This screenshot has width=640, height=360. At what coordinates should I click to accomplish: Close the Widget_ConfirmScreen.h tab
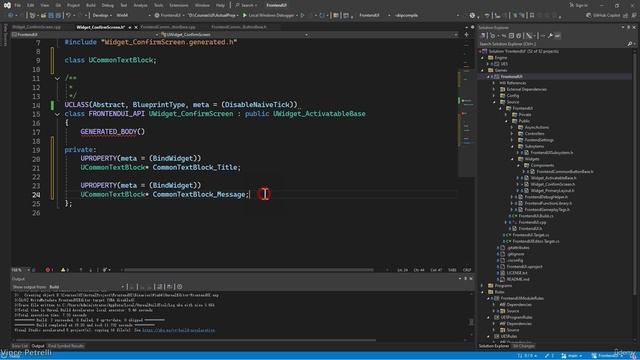136,27
